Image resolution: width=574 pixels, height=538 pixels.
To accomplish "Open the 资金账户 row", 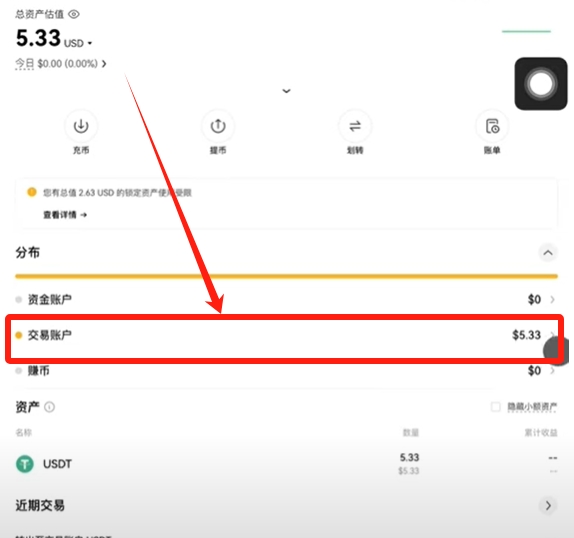I will (286, 299).
